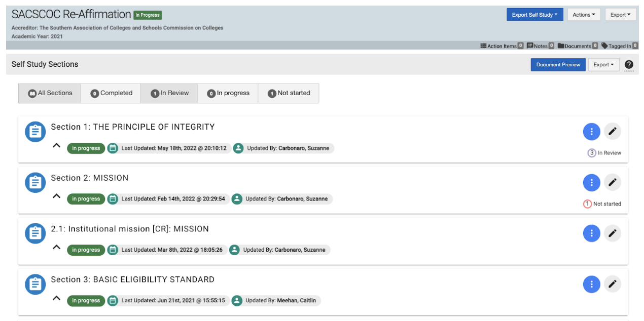
Task: Click Section 3: BASIC ELIGIBILITY STANDARD title
Action: click(x=132, y=279)
